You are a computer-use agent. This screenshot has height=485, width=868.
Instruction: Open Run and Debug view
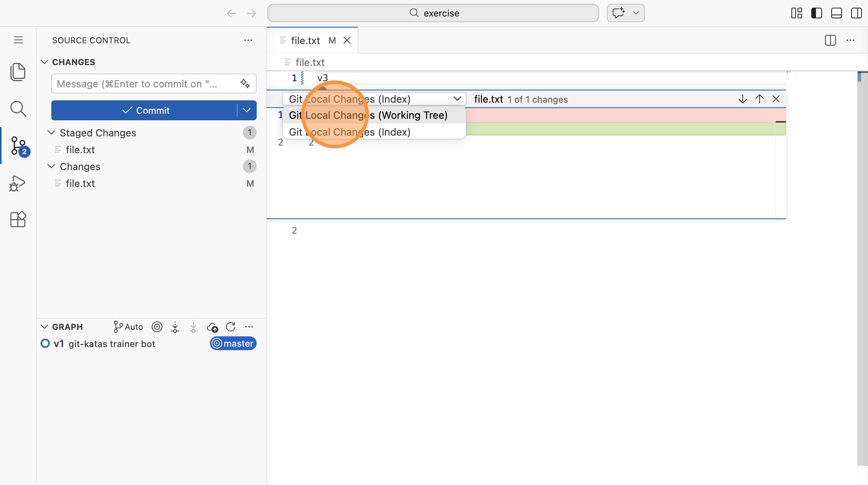[18, 183]
